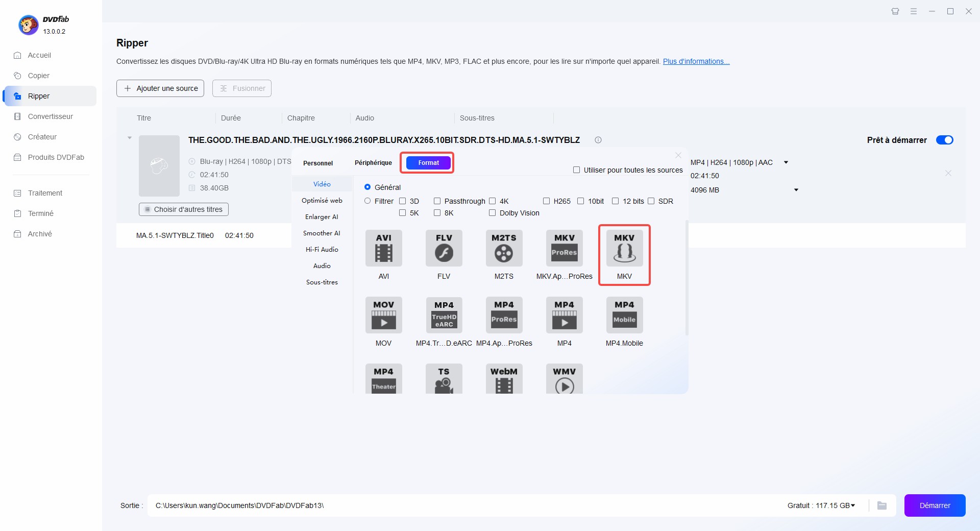The width and height of the screenshot is (980, 531).
Task: Check the SDR filter box
Action: point(651,201)
